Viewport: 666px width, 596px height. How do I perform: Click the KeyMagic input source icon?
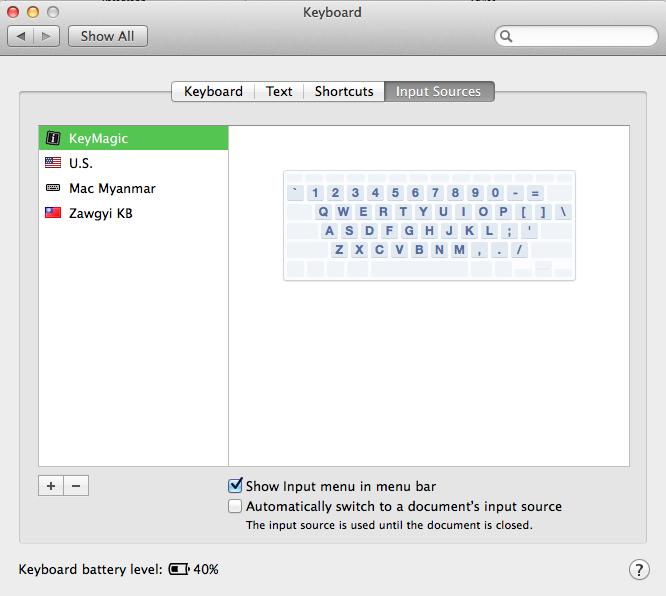point(53,138)
